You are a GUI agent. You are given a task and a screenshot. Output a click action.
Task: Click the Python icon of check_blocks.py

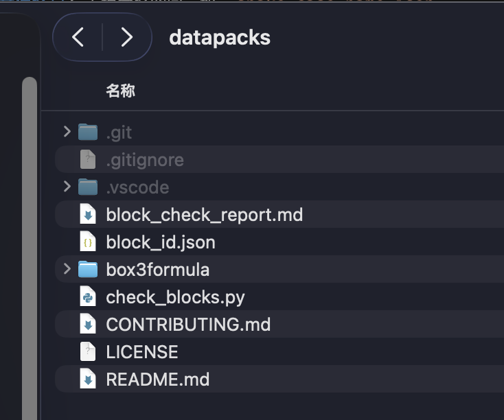[x=88, y=297]
